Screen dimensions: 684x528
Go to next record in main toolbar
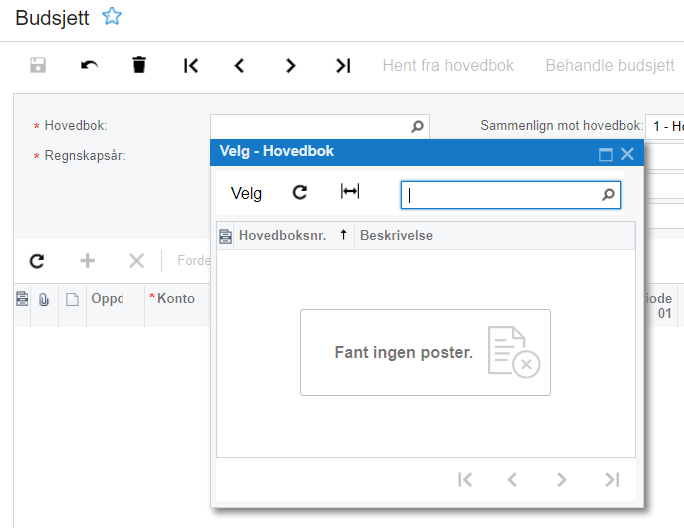[x=291, y=66]
